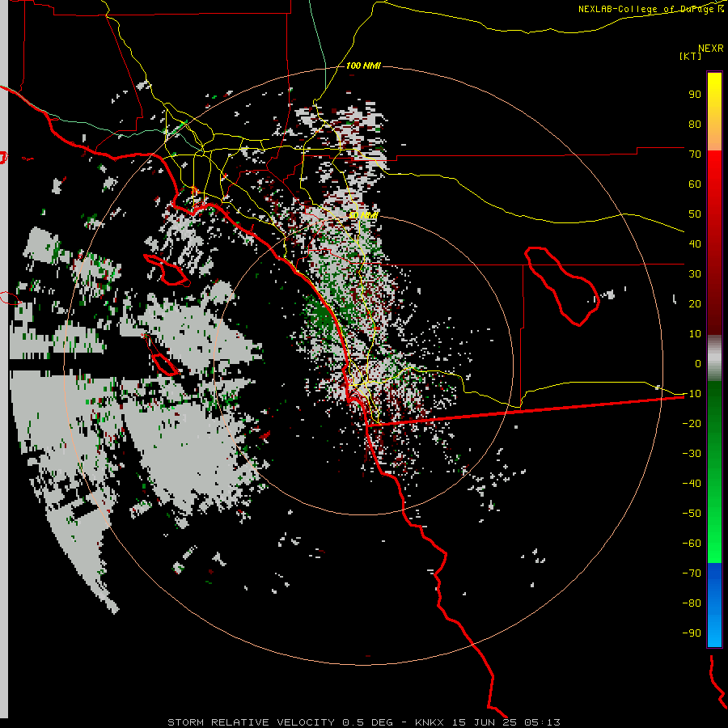Click the STORM RELATIVE VELOCITY caption text

(251, 722)
